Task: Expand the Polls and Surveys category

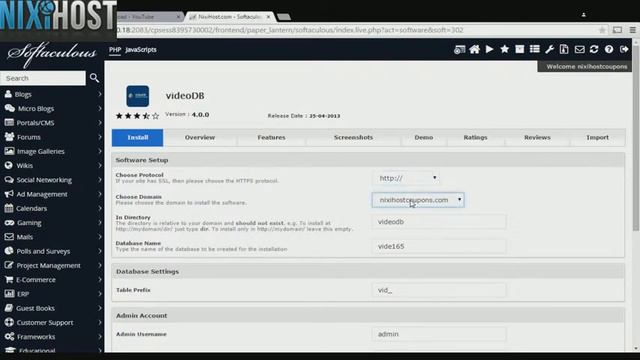Action: click(x=52, y=251)
